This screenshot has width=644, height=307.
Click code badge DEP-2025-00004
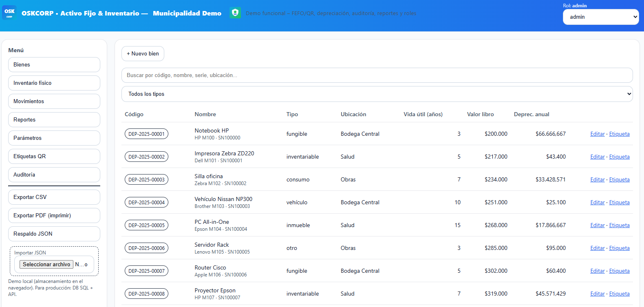tap(146, 203)
